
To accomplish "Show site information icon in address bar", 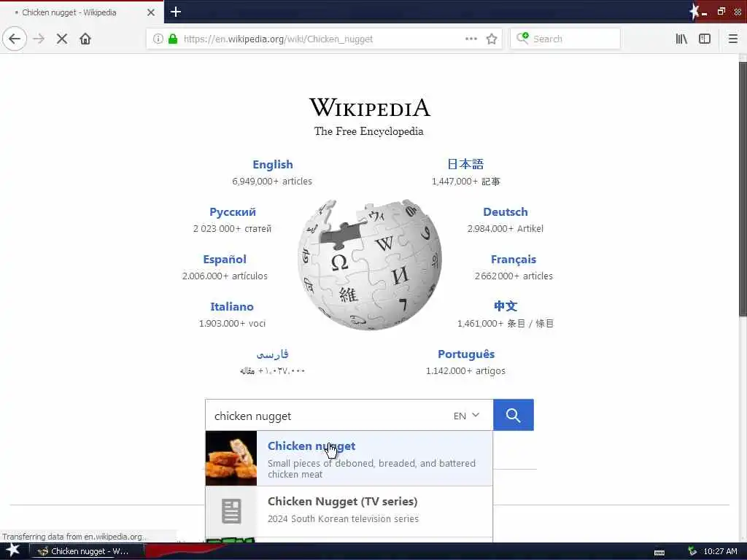I will click(x=158, y=39).
